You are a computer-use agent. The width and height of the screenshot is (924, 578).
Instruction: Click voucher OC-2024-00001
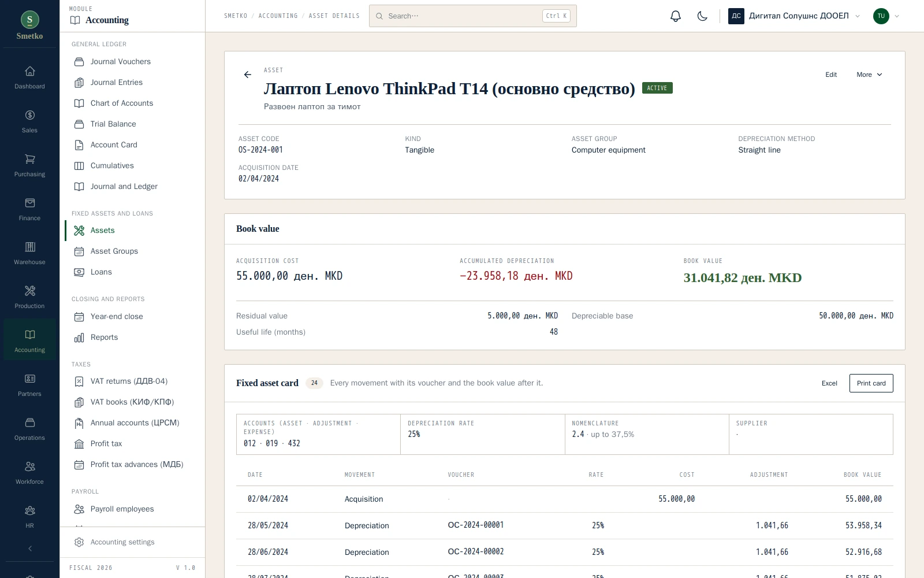click(476, 525)
